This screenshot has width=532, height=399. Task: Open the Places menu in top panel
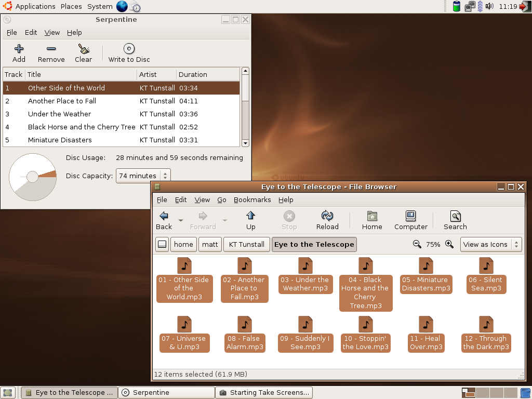click(71, 6)
